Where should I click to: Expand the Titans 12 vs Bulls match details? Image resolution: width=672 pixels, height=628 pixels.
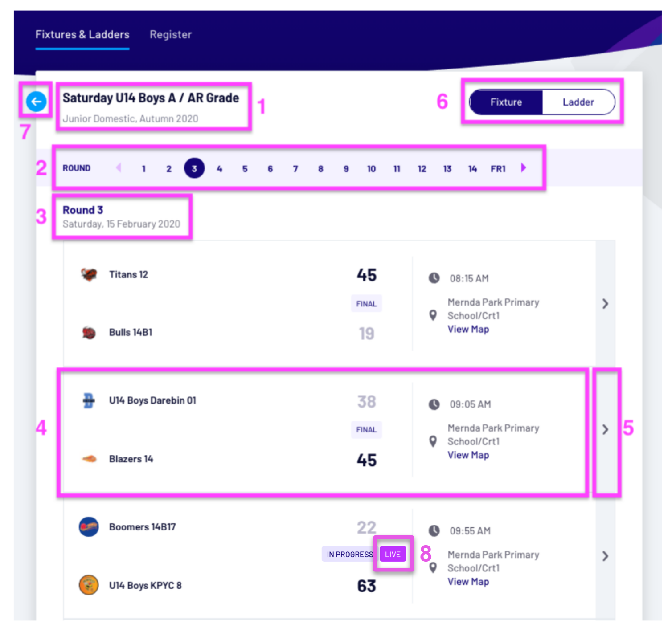[x=605, y=304]
